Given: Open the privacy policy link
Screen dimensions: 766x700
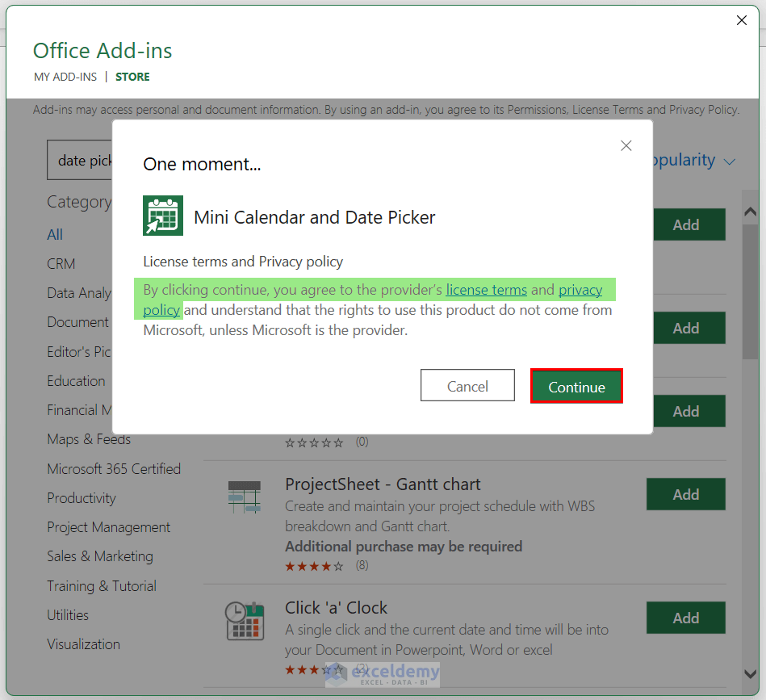Looking at the screenshot, I should pyautogui.click(x=580, y=290).
